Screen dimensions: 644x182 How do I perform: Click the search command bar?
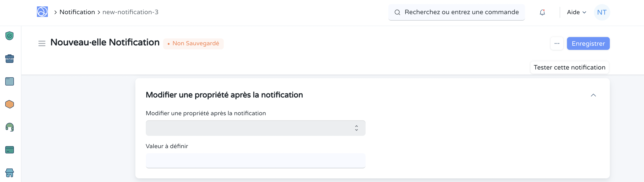point(456,12)
